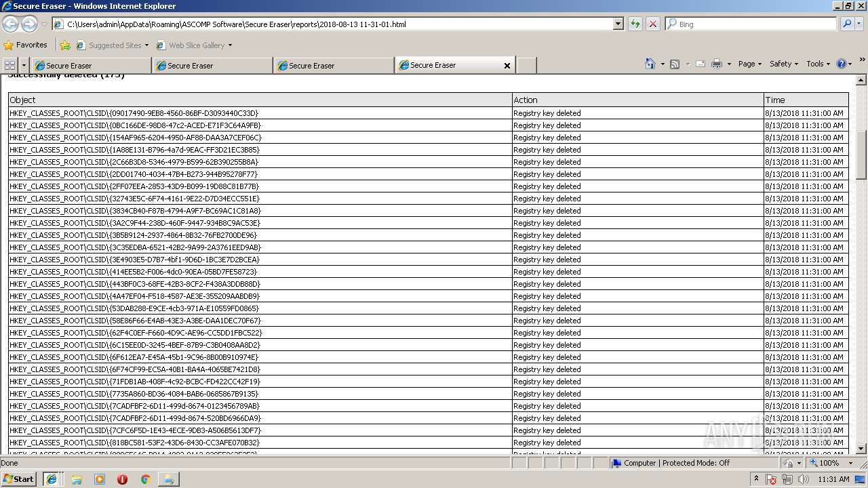Click the Bing search magnifier icon
Viewport: 868px width, 488px height.
[x=847, y=24]
